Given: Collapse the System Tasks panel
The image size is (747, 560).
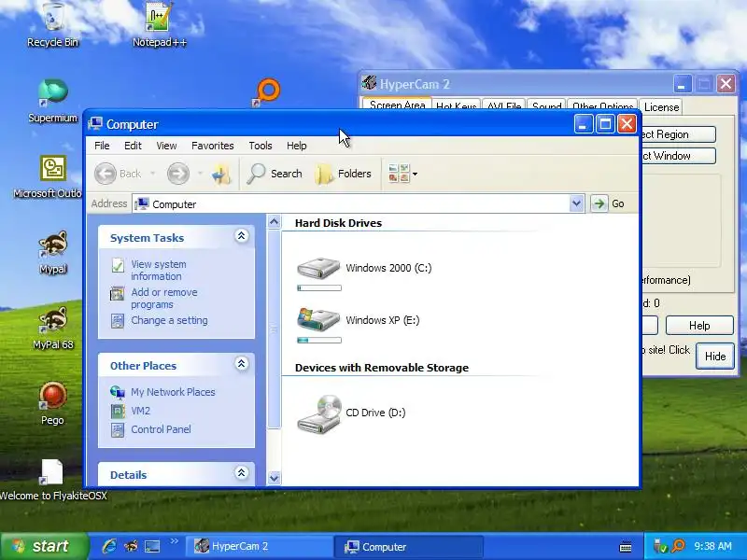Looking at the screenshot, I should click(242, 236).
